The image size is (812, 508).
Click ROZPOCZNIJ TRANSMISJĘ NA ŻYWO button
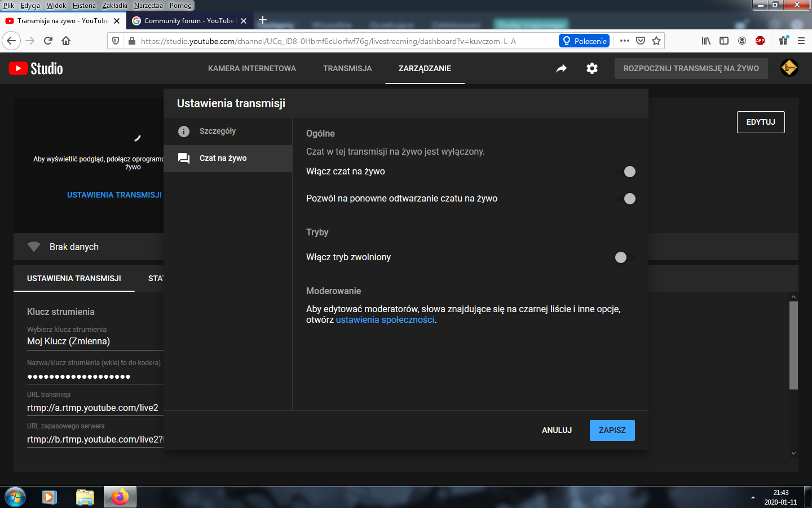(691, 68)
